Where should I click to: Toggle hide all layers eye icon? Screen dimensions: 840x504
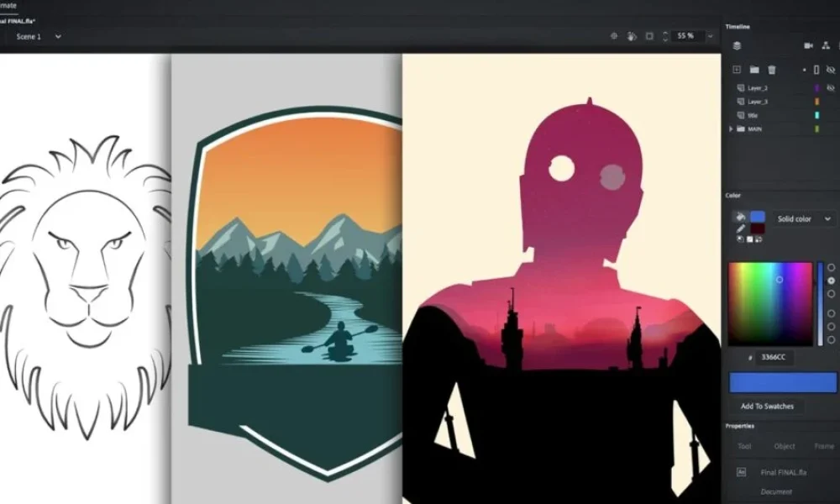coord(831,70)
